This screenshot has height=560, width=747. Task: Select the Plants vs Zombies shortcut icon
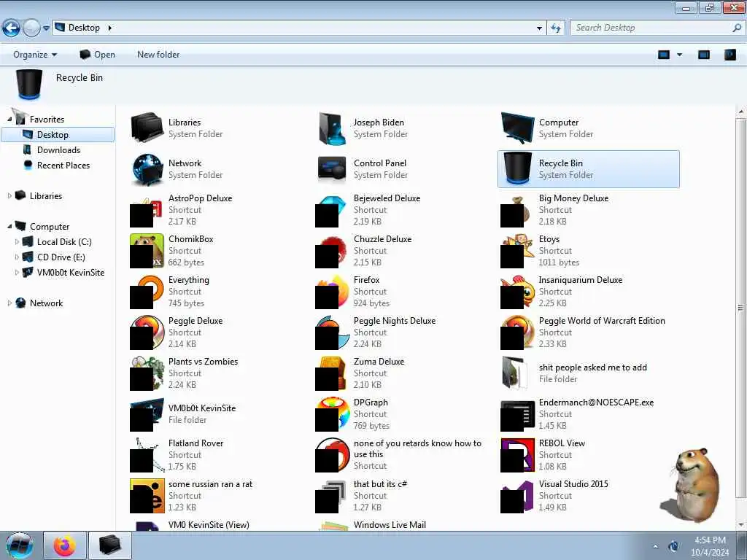click(x=147, y=373)
